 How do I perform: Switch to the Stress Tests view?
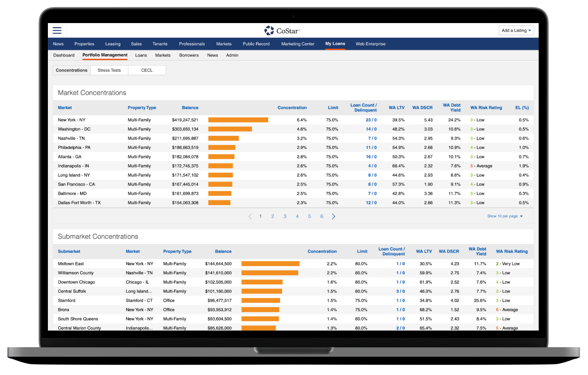coord(109,70)
